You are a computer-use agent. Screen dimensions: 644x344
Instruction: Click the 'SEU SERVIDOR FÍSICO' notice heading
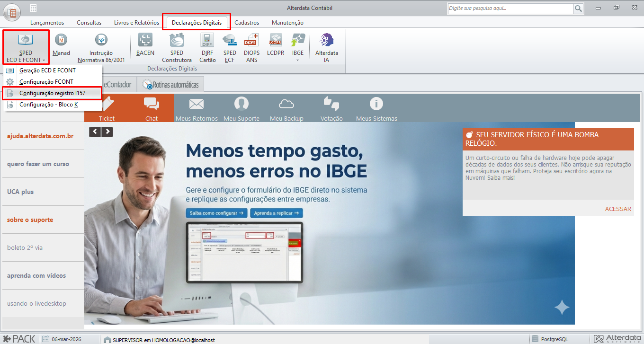coord(548,139)
